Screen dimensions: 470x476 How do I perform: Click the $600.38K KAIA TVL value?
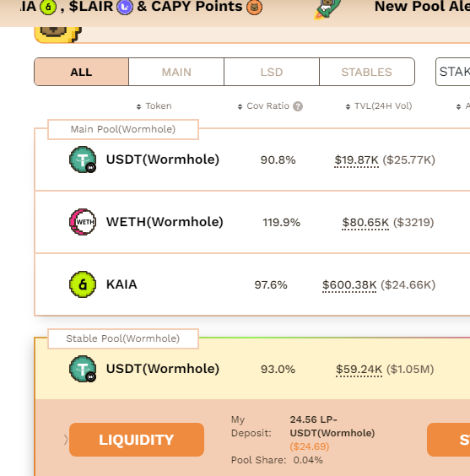point(349,285)
